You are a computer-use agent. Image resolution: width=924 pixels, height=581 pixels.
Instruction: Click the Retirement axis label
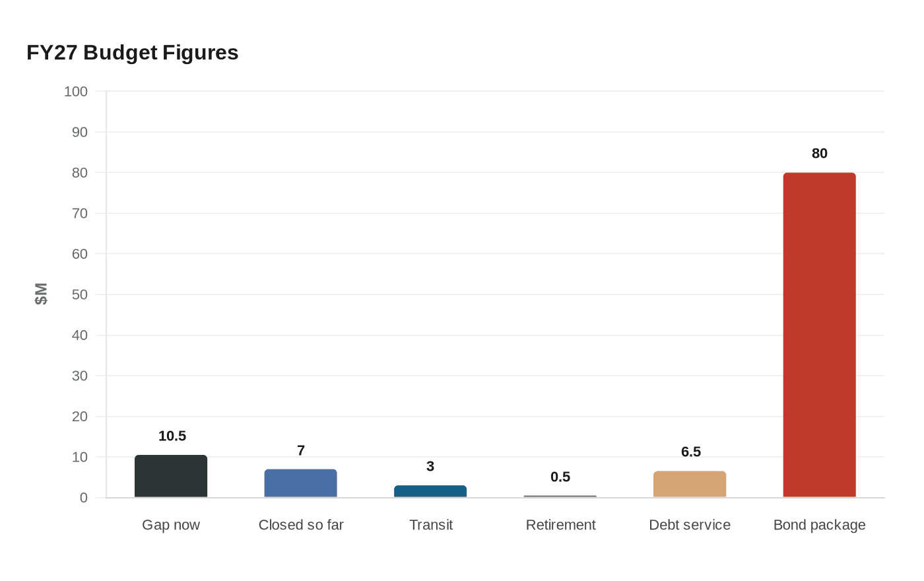(560, 525)
